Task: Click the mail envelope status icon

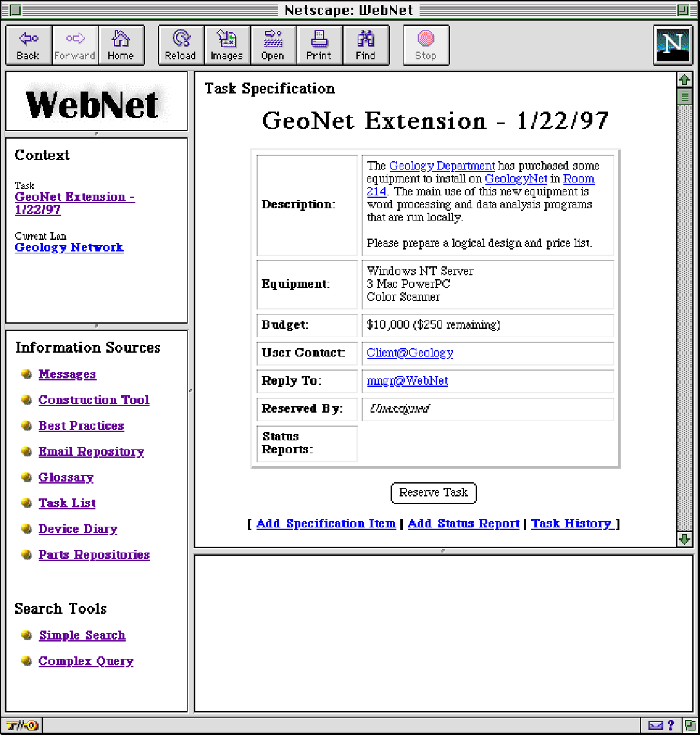Action: click(656, 725)
